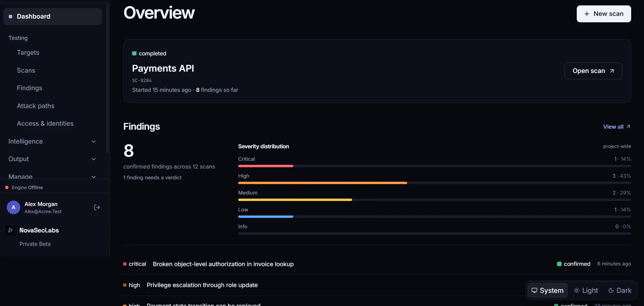The width and height of the screenshot is (644, 306).
Task: Click the plus icon in New scan button
Action: coord(587,14)
